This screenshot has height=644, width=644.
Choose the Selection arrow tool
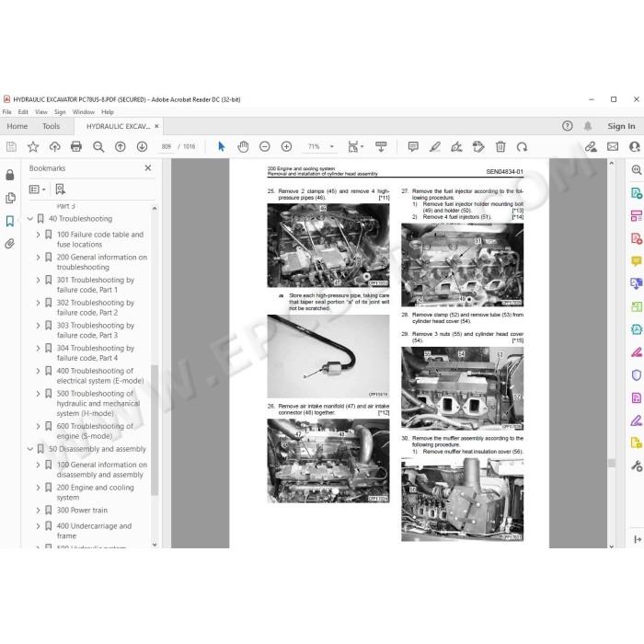222,146
